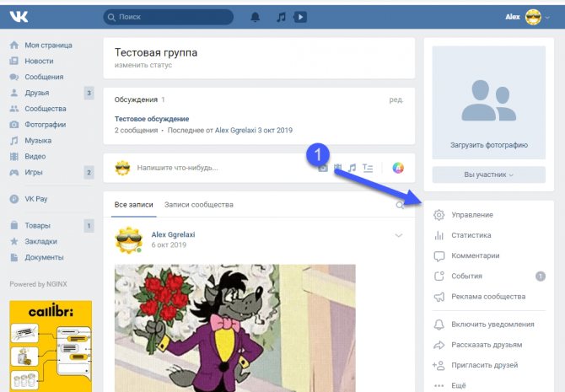
Task: Click the Игры gamepad icon in sidebar
Action: [x=14, y=172]
